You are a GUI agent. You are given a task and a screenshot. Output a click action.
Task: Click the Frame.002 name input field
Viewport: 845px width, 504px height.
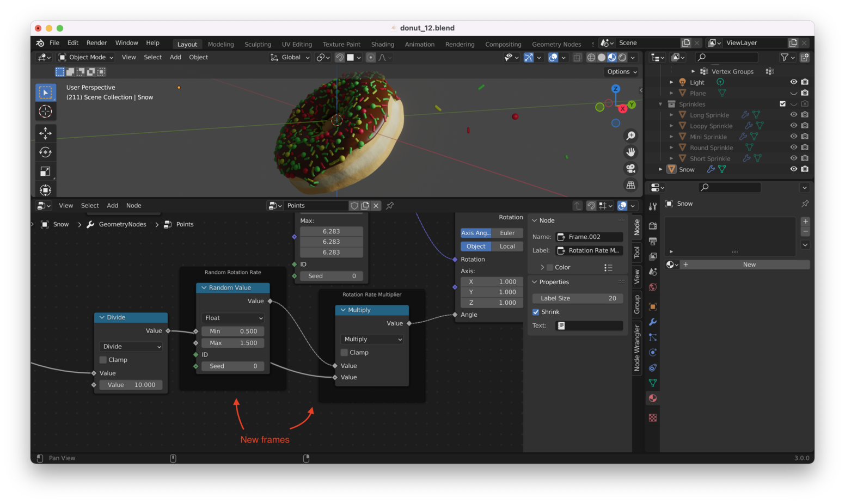coord(589,237)
